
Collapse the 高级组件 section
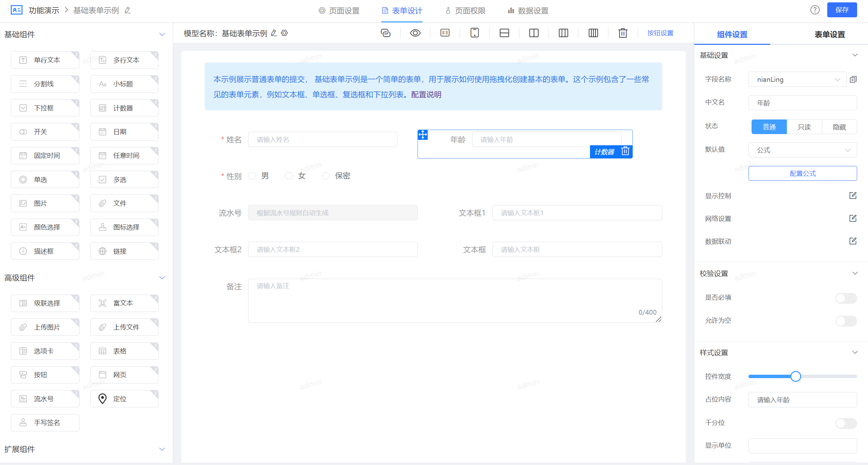[x=162, y=278]
